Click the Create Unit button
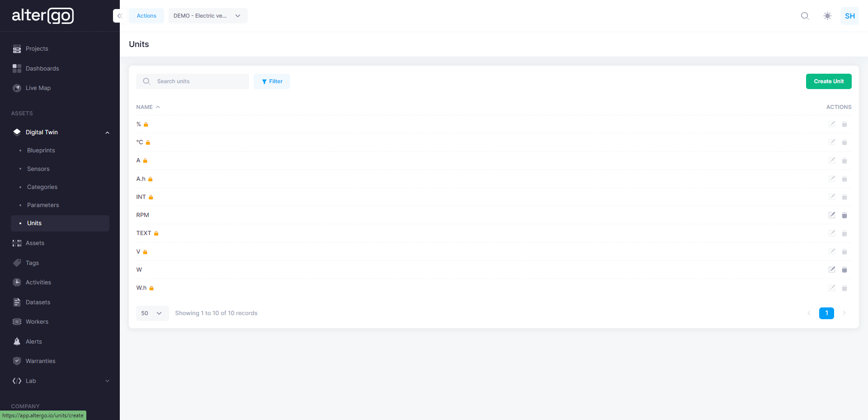868x420 pixels. click(828, 81)
